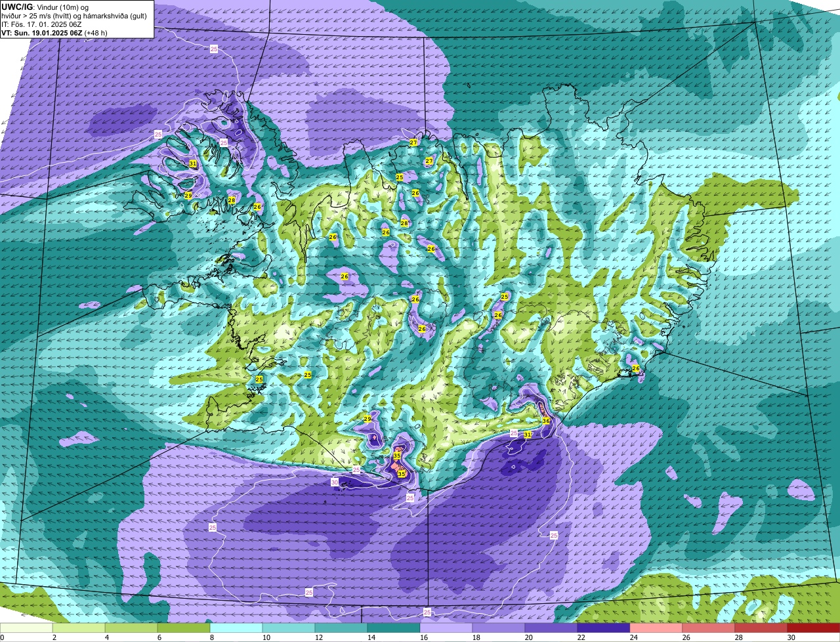Click the color-scale tick label 26 under the legend bar
Viewport: 840px width, 642px height.
[686, 637]
